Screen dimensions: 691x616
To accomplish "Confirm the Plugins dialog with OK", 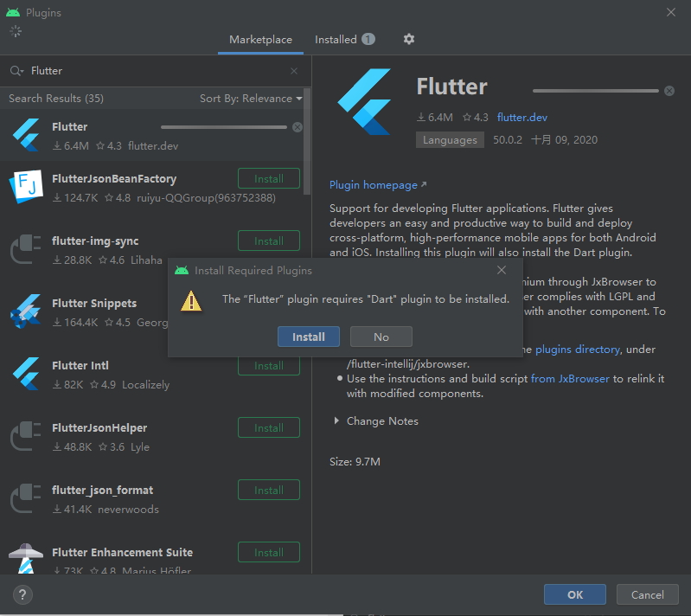I will (574, 594).
